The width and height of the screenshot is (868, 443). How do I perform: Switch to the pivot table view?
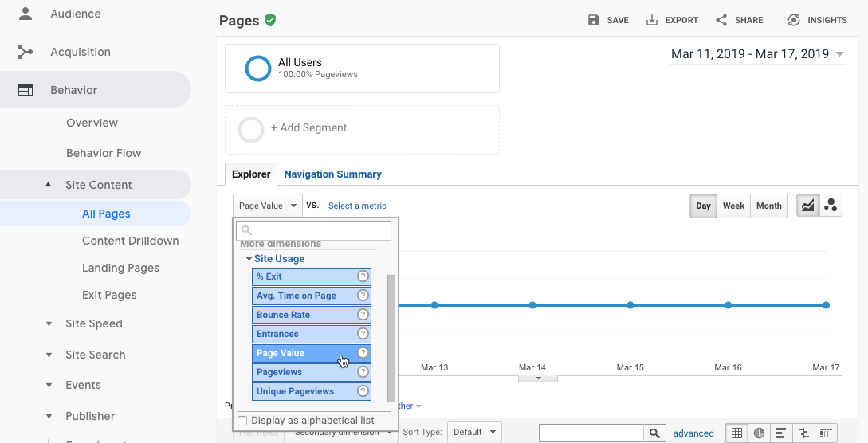click(827, 433)
